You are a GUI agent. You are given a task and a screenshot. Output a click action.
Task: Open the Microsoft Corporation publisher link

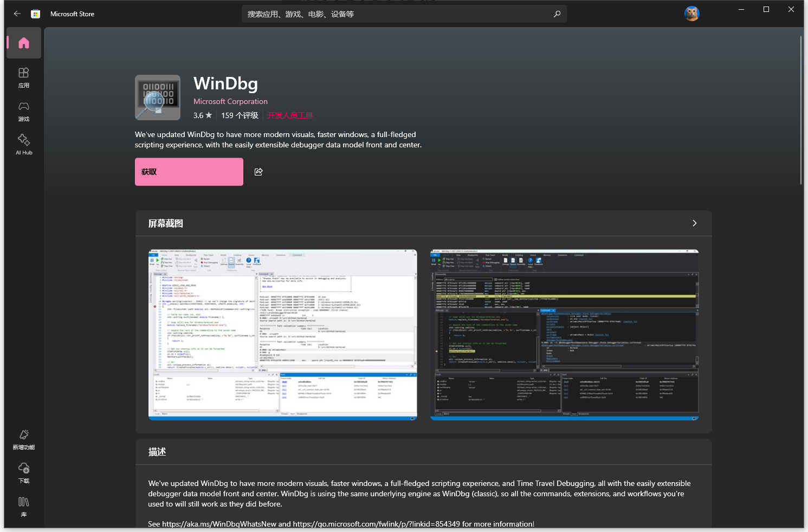[x=230, y=101]
